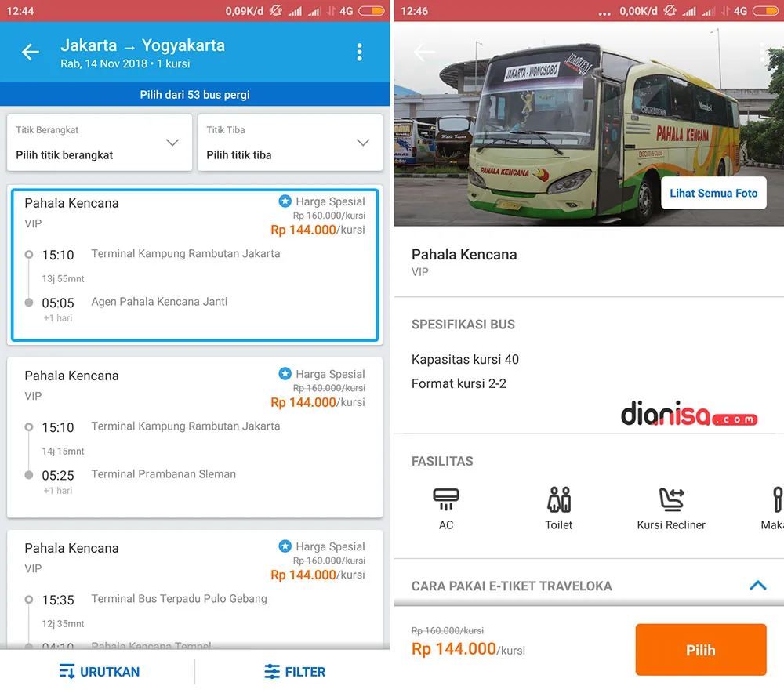Viewport: 784px width, 693px height.
Task: Click the muted notification bell in status bar
Action: 274,11
